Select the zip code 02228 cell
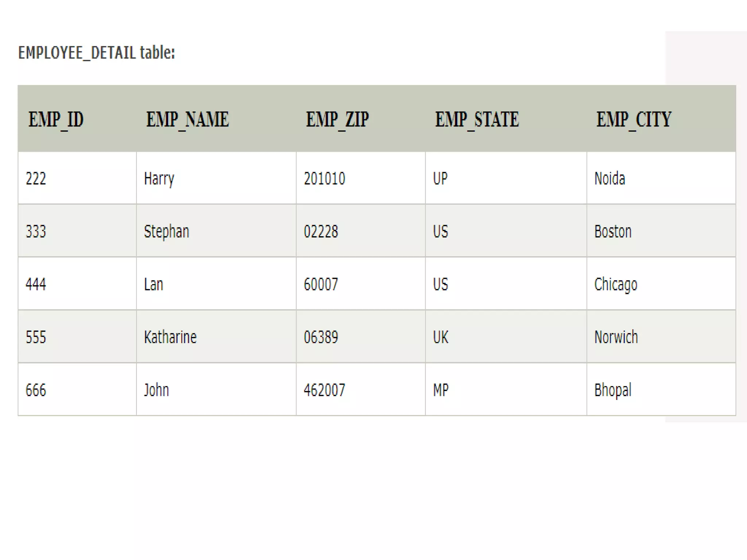This screenshot has height=560, width=747. click(x=361, y=231)
